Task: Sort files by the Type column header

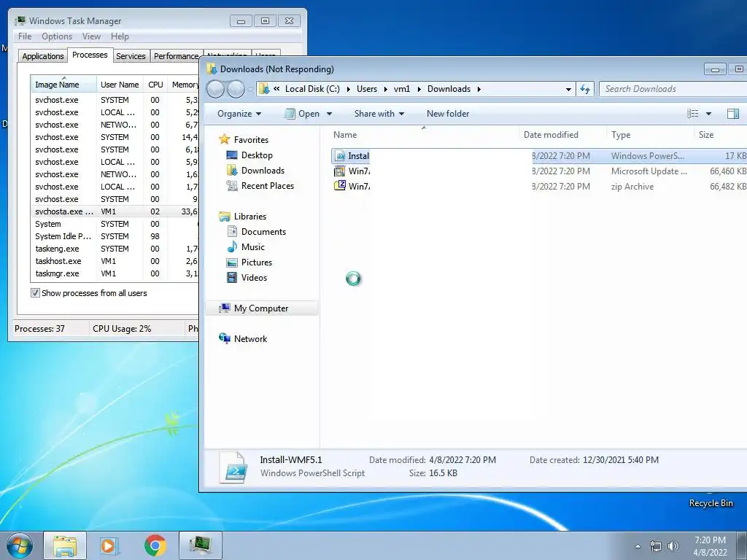Action: point(650,135)
